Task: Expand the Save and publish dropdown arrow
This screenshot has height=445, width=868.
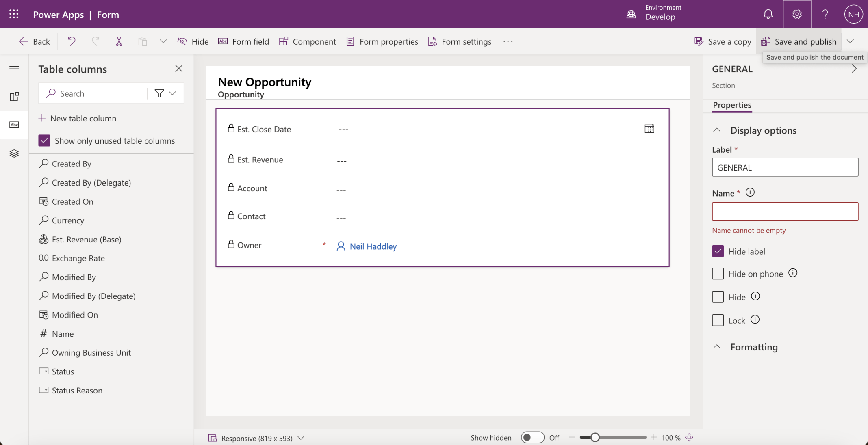Action: point(850,41)
